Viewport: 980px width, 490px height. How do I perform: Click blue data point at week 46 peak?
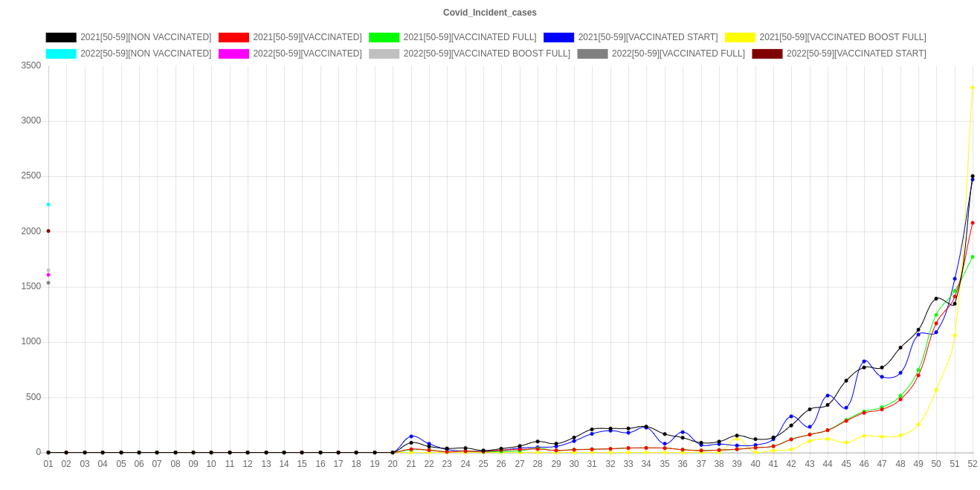point(864,361)
